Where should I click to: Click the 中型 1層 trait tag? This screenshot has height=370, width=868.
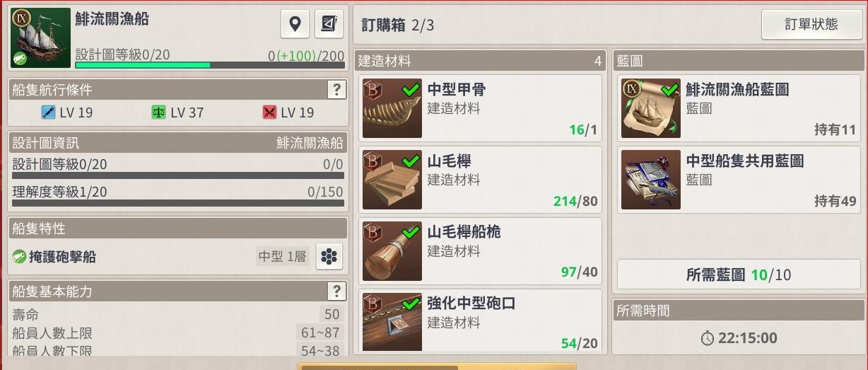click(282, 257)
